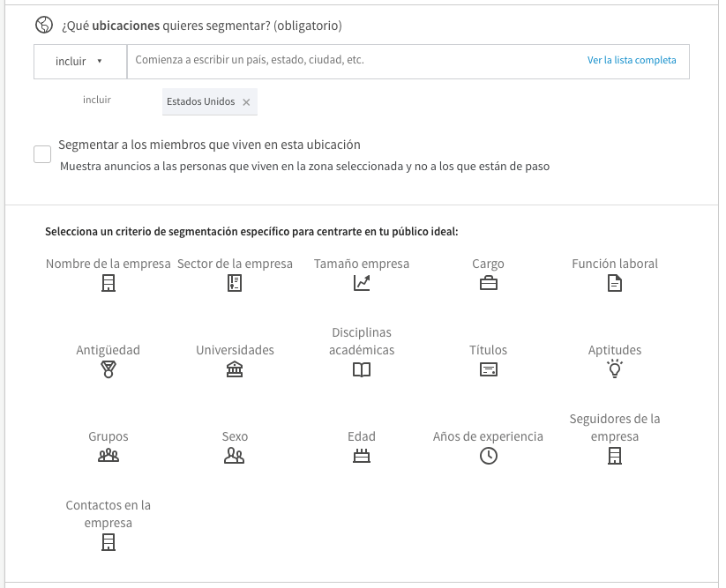Viewport: 726px width, 588px height.
Task: Choose the Aptitudes lightbulb icon
Action: tap(615, 368)
